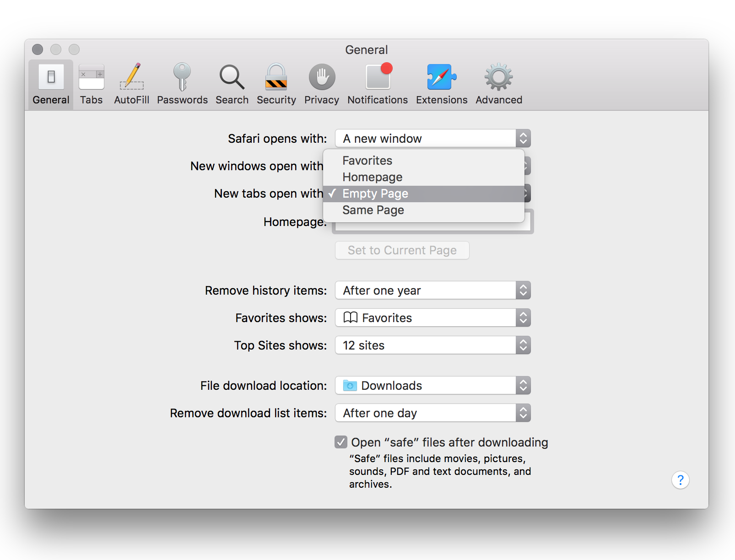Click the "Remove download list items:" label
735x560 pixels.
(249, 413)
